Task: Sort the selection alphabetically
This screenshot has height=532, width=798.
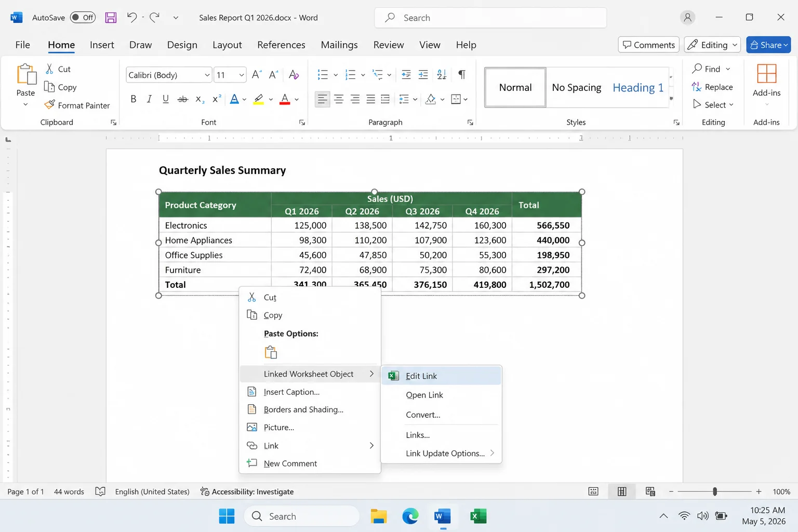Action: point(442,75)
